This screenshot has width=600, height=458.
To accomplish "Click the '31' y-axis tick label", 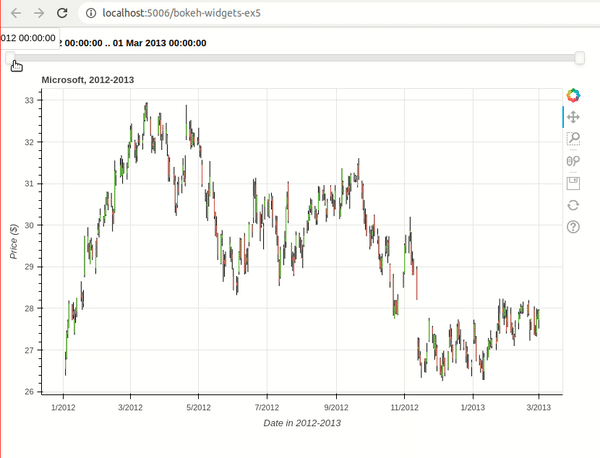I will [x=29, y=184].
